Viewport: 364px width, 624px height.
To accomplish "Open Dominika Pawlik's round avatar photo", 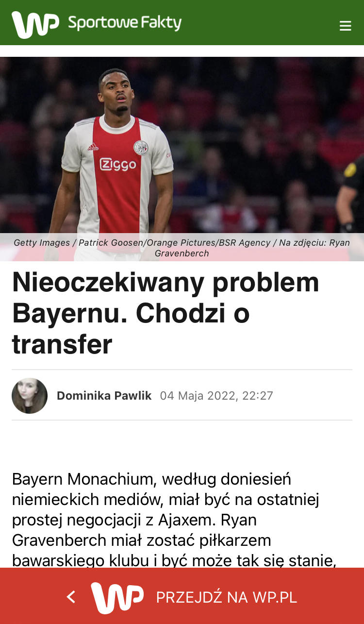I will [30, 396].
